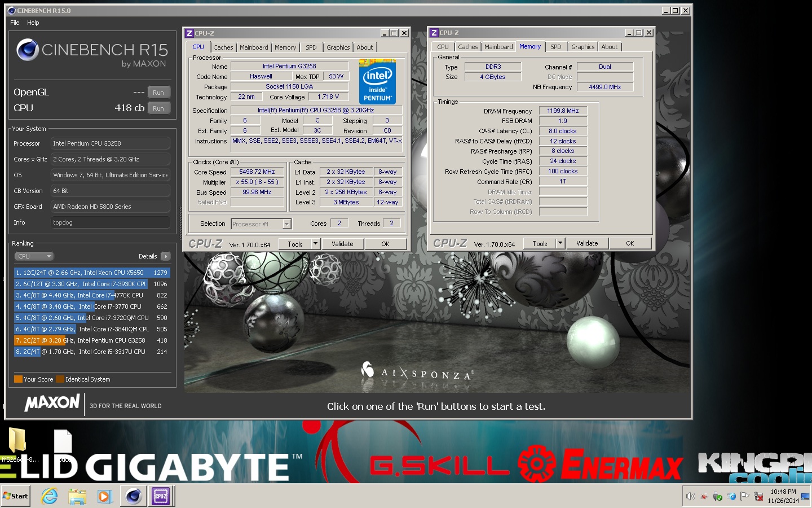Click the Cinebench title bar icon
This screenshot has width=812, height=508.
pos(11,10)
